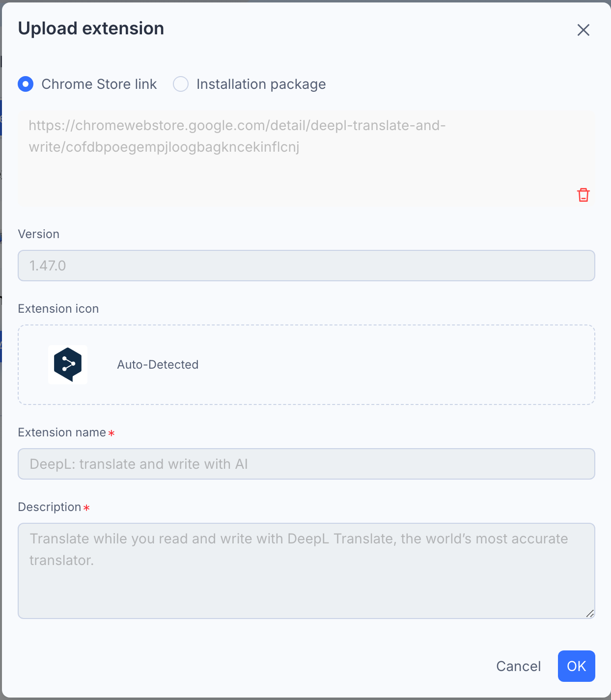611x700 pixels.
Task: Click inside the Description text area
Action: point(306,571)
